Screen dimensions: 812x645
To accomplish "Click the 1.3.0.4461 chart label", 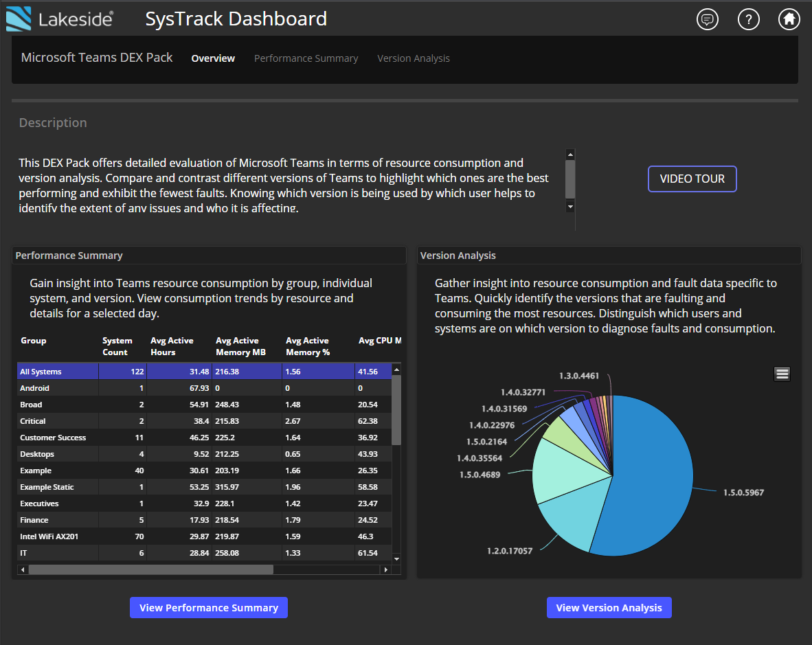I will pos(579,376).
